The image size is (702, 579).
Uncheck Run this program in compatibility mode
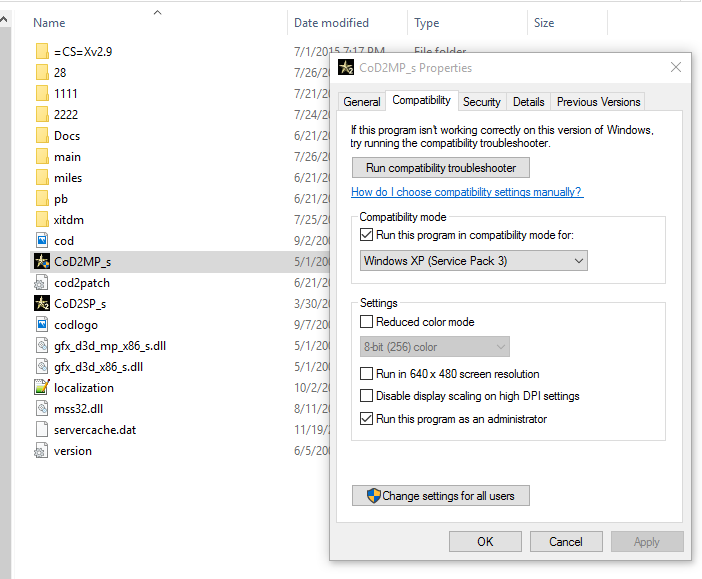366,235
